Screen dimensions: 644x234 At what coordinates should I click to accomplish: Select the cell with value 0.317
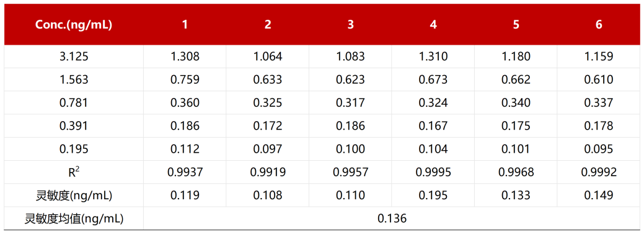(x=350, y=102)
